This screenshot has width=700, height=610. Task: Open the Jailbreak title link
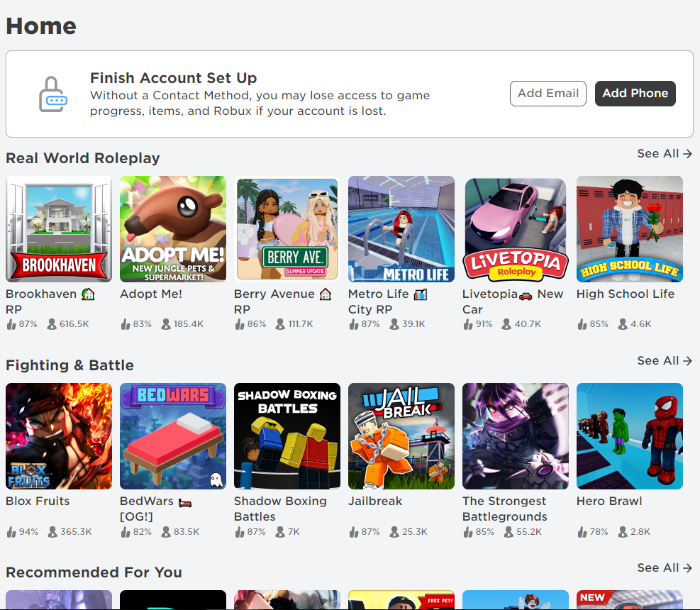point(375,501)
